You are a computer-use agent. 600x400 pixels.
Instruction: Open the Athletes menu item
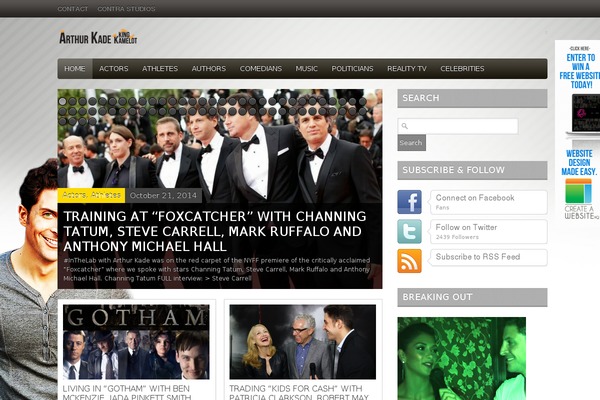pos(160,69)
